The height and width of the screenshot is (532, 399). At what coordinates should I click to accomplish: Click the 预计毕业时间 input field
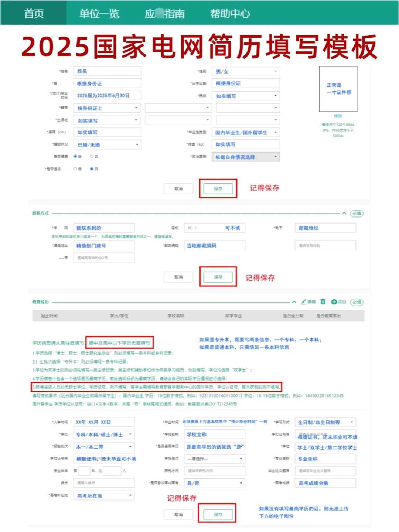(107, 95)
